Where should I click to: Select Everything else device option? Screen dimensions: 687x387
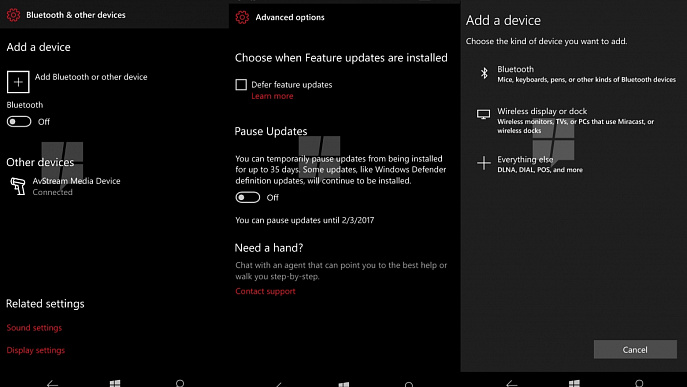(x=574, y=163)
